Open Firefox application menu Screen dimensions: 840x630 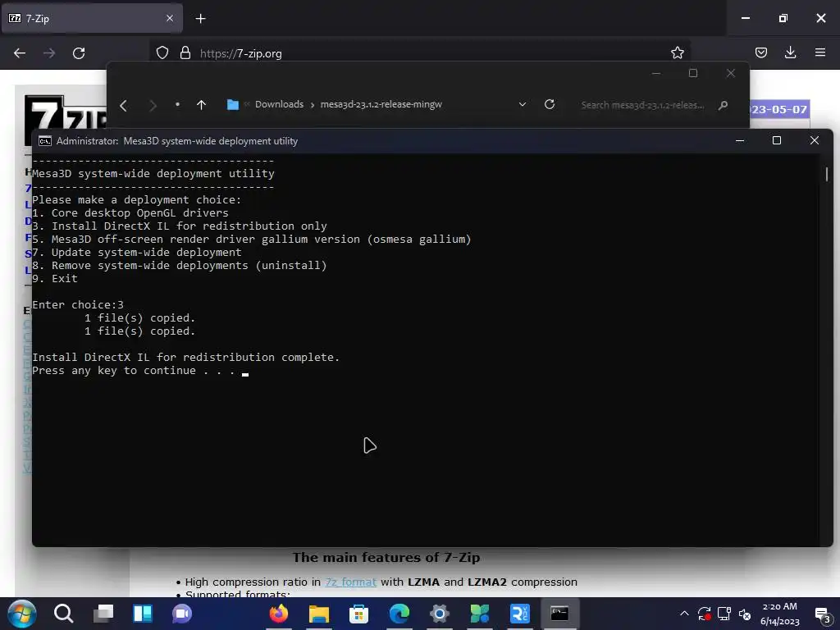pos(819,52)
